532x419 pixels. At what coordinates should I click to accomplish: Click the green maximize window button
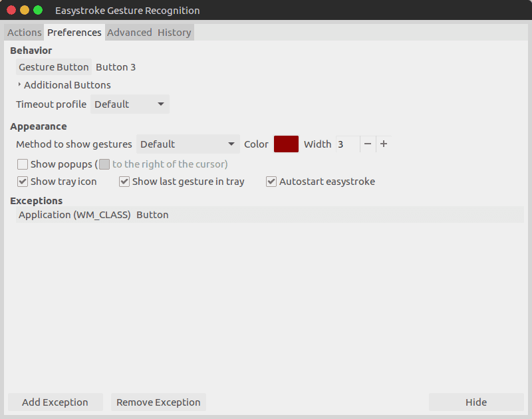[38, 10]
